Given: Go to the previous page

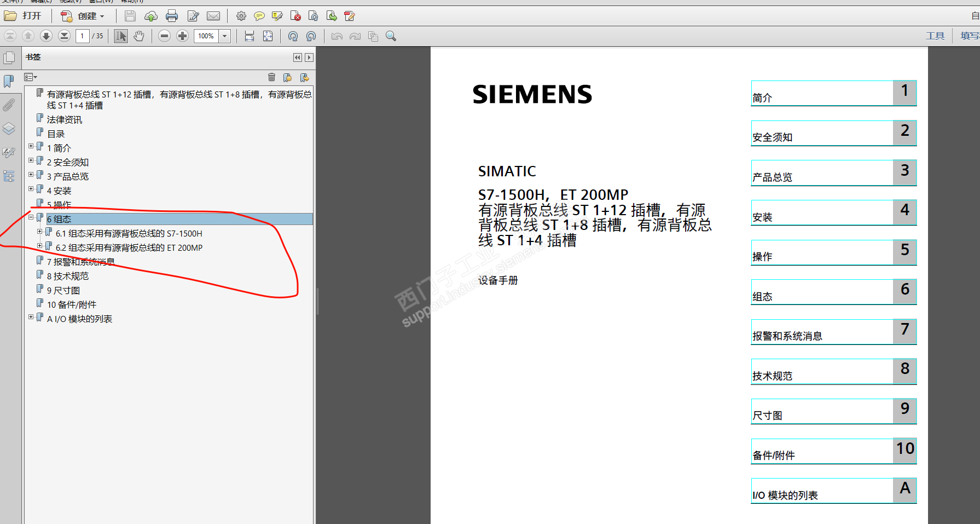Looking at the screenshot, I should click(x=28, y=36).
